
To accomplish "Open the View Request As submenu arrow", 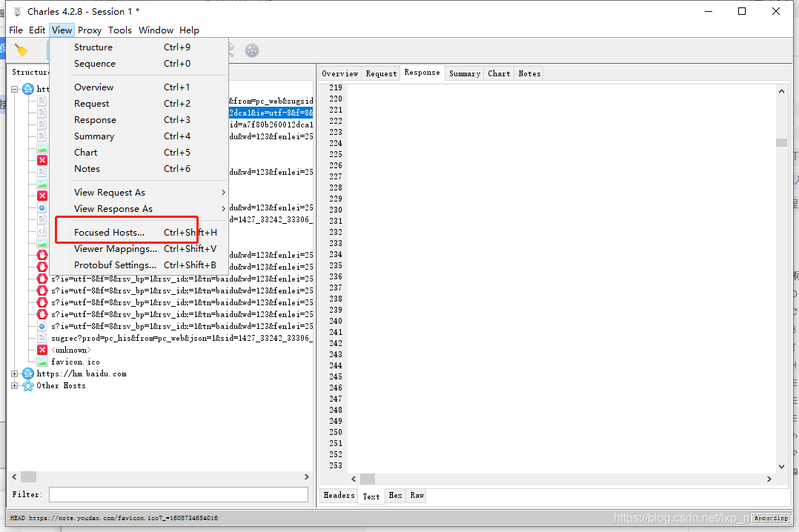I will pos(223,192).
